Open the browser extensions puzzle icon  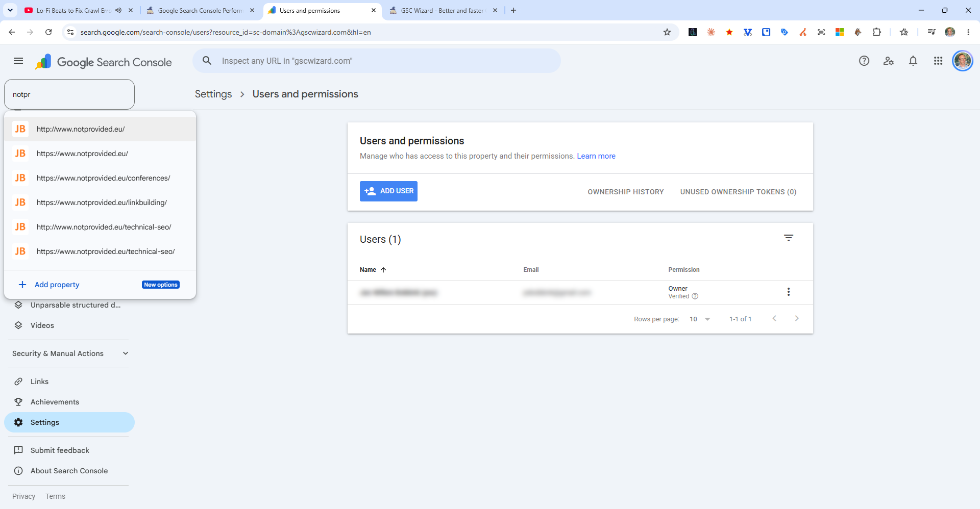point(876,32)
